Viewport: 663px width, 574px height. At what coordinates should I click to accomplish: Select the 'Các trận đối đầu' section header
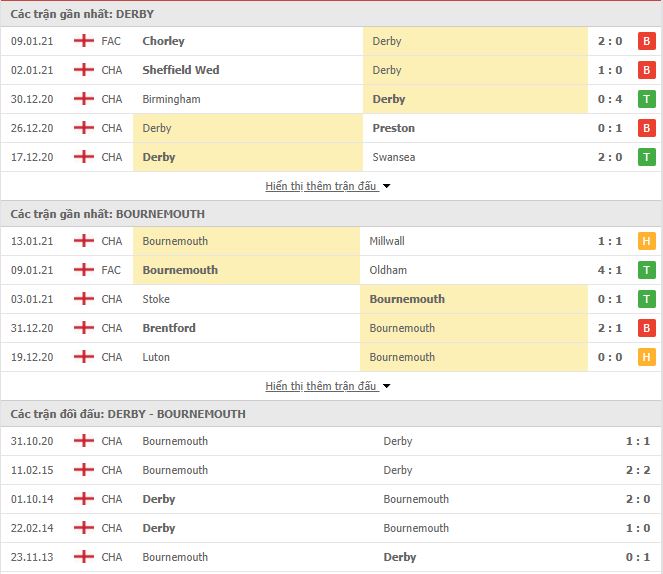tap(128, 414)
